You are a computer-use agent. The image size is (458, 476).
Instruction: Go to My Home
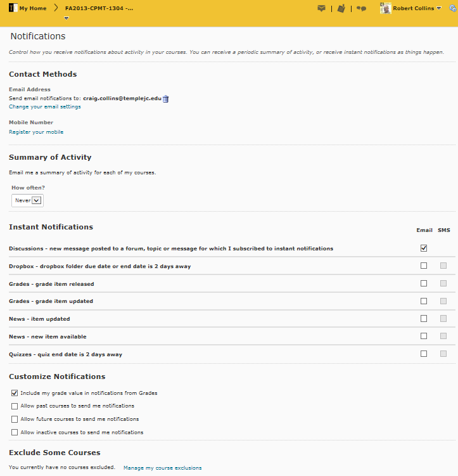tap(33, 8)
